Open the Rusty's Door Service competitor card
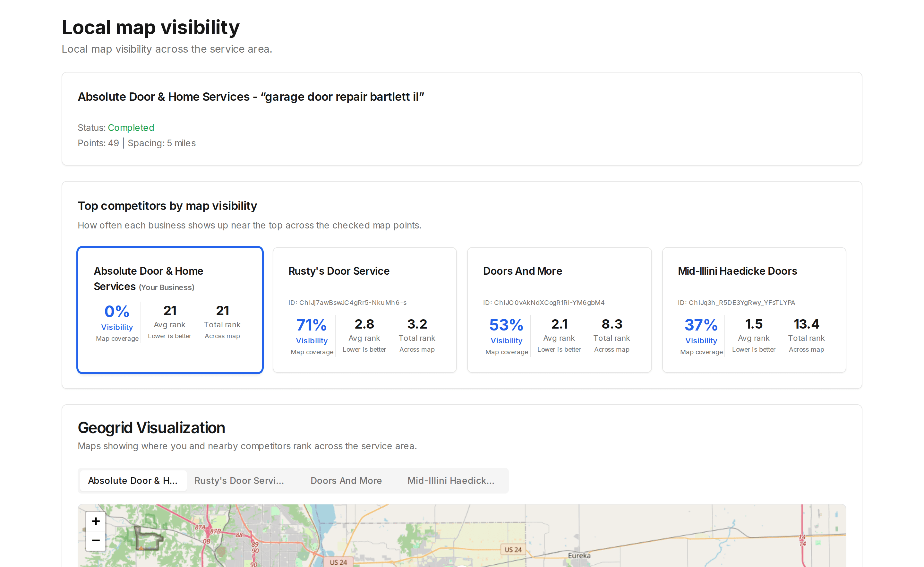 point(364,310)
